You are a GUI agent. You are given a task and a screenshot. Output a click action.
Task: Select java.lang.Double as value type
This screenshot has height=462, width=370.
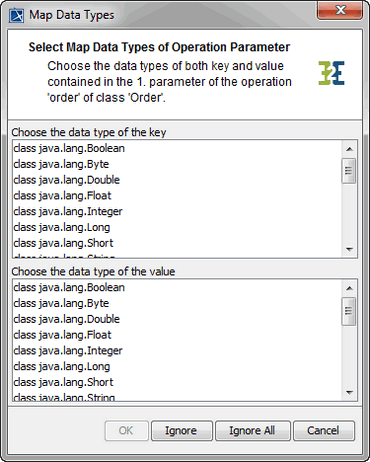177,319
